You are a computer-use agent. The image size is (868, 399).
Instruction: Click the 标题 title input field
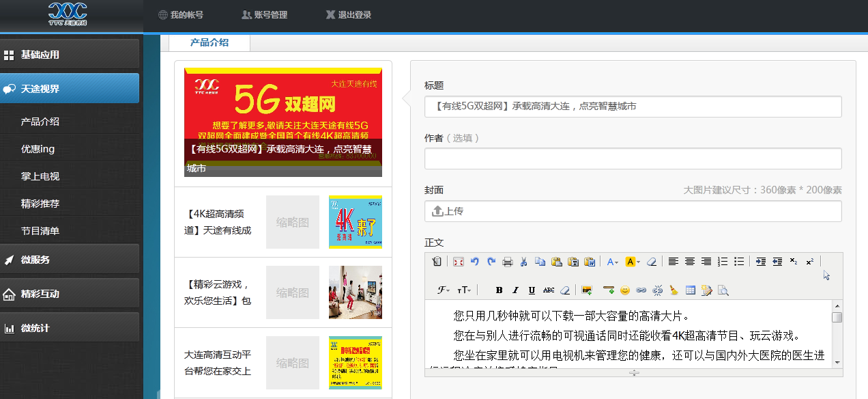pos(633,106)
